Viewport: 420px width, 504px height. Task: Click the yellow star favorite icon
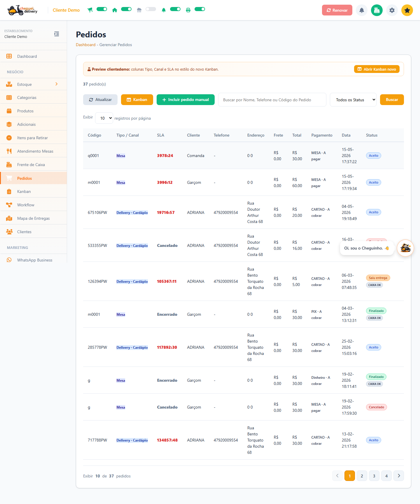click(407, 10)
